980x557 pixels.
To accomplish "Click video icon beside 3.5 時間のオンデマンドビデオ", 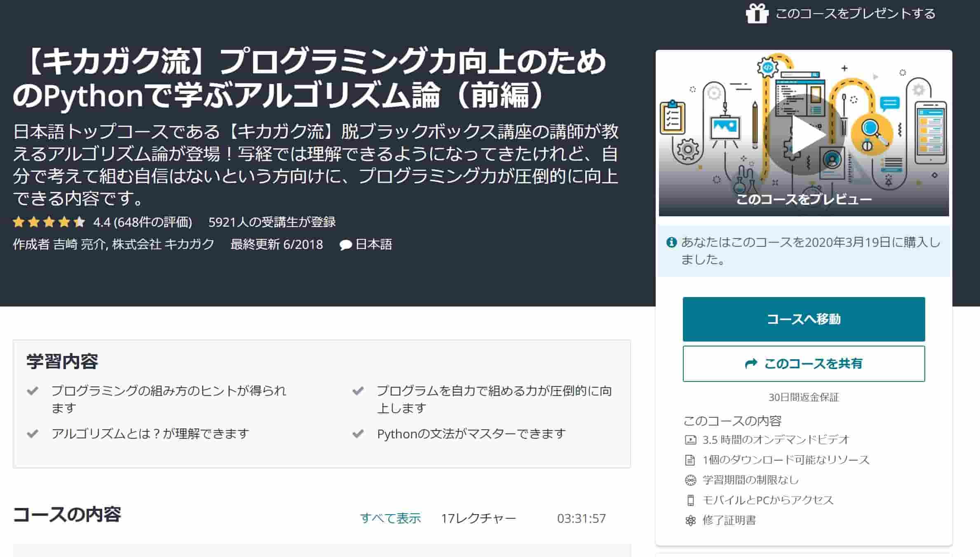I will [690, 440].
